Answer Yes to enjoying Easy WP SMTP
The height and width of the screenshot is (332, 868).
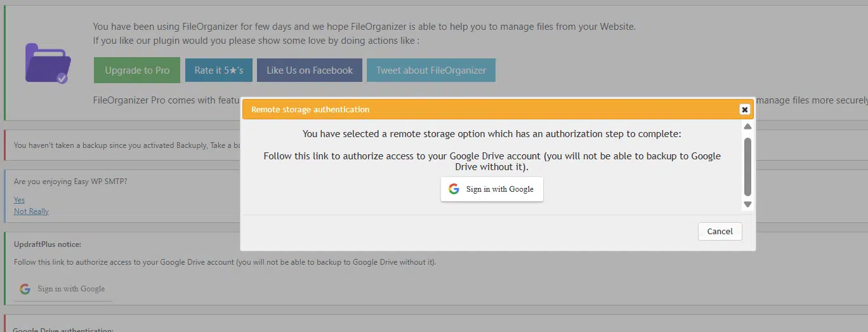point(19,200)
